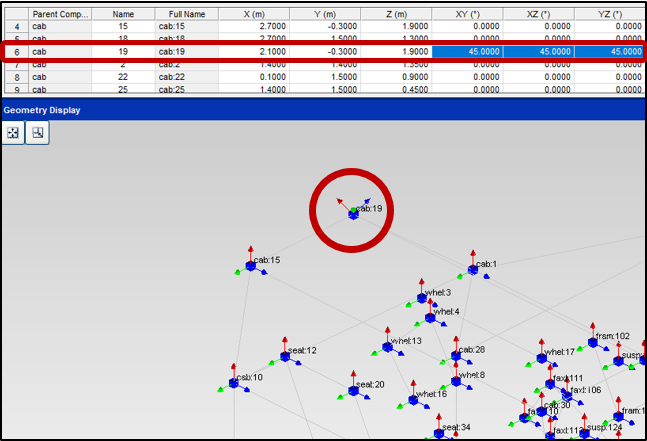Pick the whel:16 node marker
The image size is (647, 441).
tap(413, 400)
